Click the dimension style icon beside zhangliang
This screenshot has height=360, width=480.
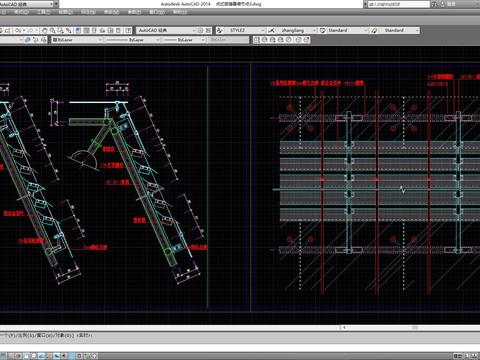(271, 30)
